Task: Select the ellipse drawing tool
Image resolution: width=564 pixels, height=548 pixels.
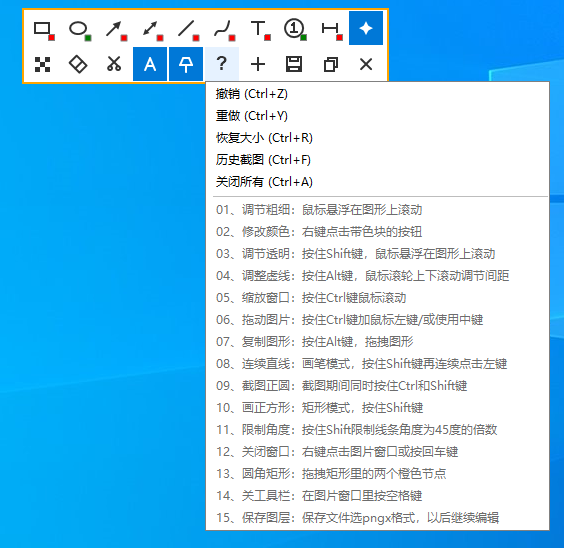Action: tap(78, 28)
